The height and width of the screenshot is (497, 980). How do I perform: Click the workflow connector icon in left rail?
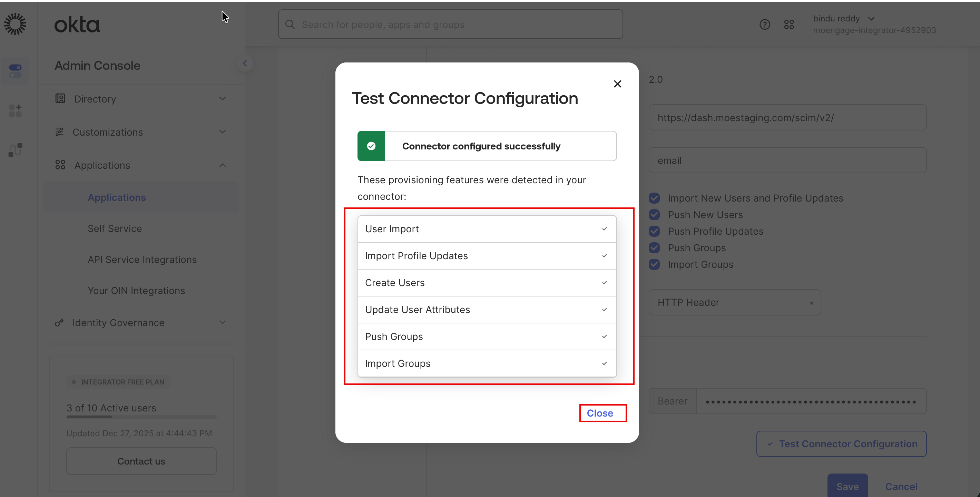click(15, 150)
